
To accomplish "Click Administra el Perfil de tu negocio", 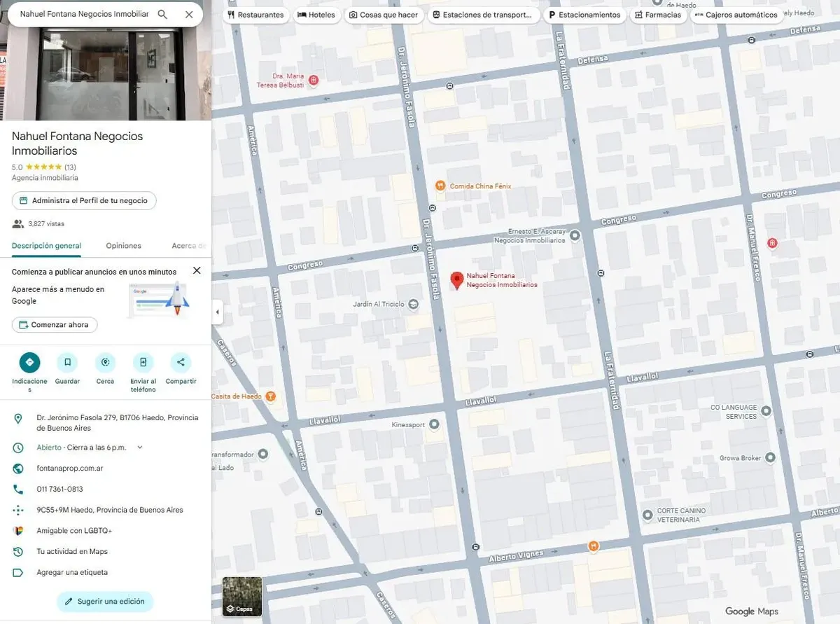I will coord(84,201).
